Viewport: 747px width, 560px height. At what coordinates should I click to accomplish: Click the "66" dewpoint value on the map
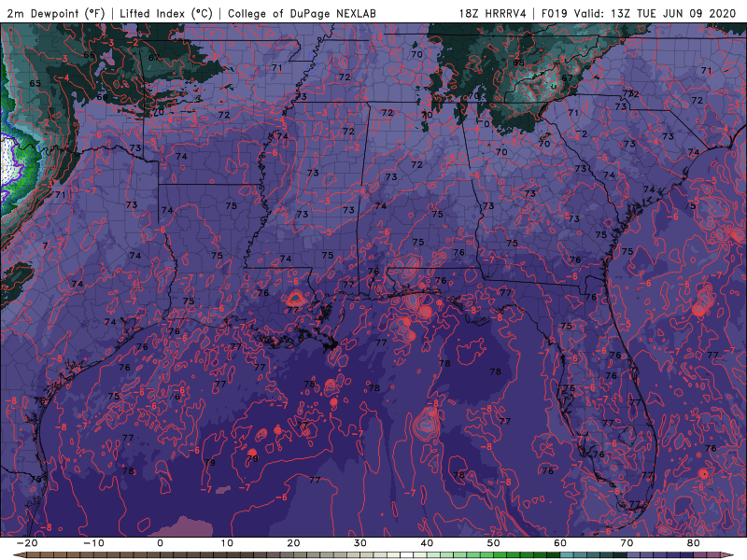90,55
